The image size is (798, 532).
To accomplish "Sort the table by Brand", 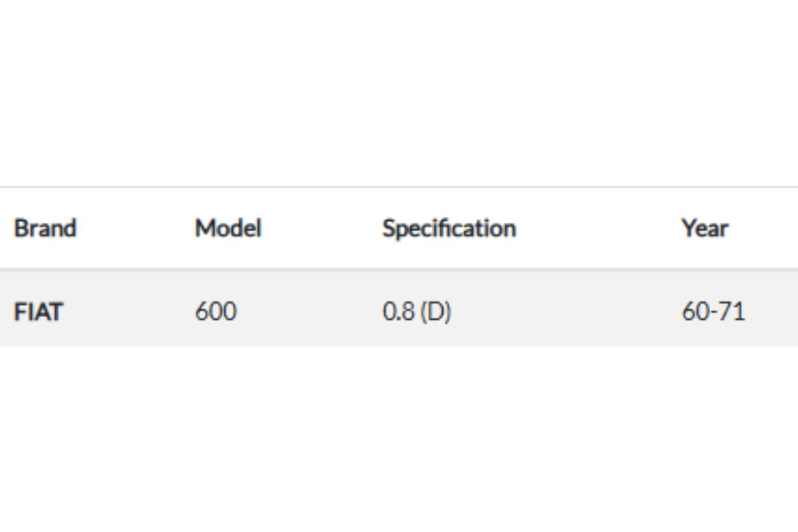I will (45, 228).
